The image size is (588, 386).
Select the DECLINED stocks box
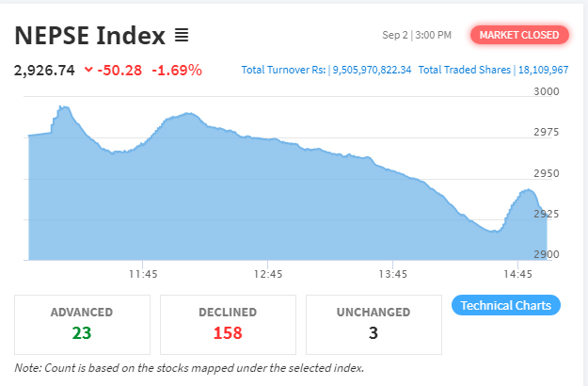pos(228,322)
